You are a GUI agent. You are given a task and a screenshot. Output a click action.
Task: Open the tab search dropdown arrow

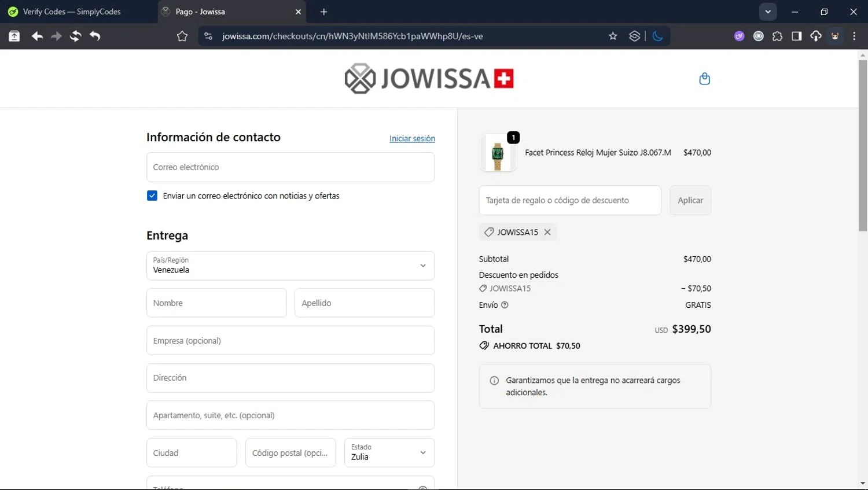click(x=768, y=12)
